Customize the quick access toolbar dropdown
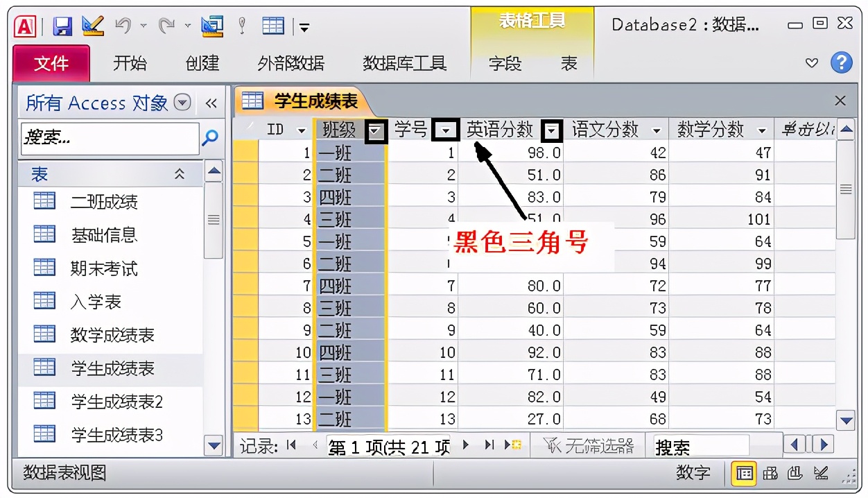This screenshot has height=498, width=868. pos(304,28)
